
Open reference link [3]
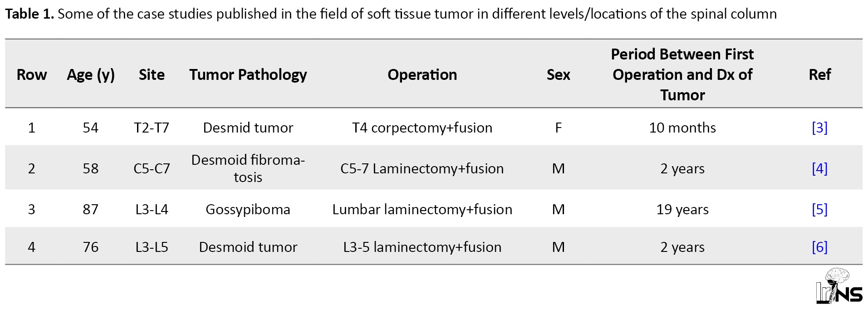coord(819,128)
